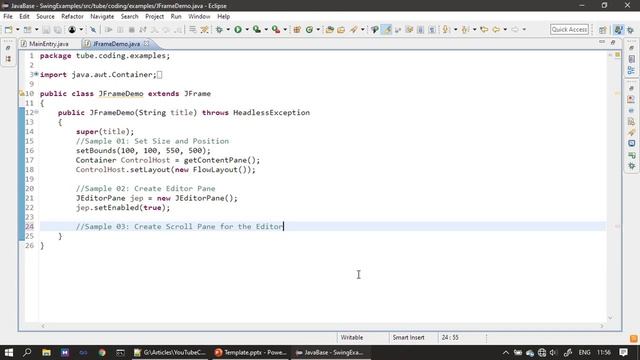Click the Open Perspective icon
The height and width of the screenshot is (360, 640).
coord(602,30)
